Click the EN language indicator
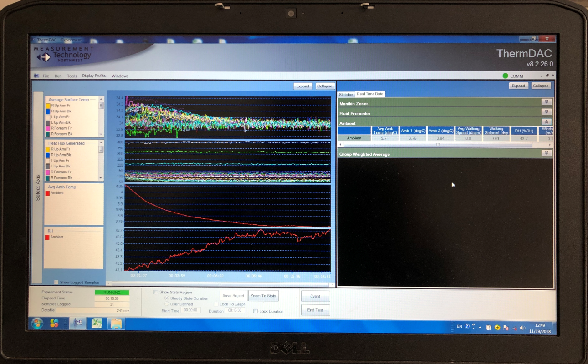Screen dimensions: 588x364 pos(460,326)
